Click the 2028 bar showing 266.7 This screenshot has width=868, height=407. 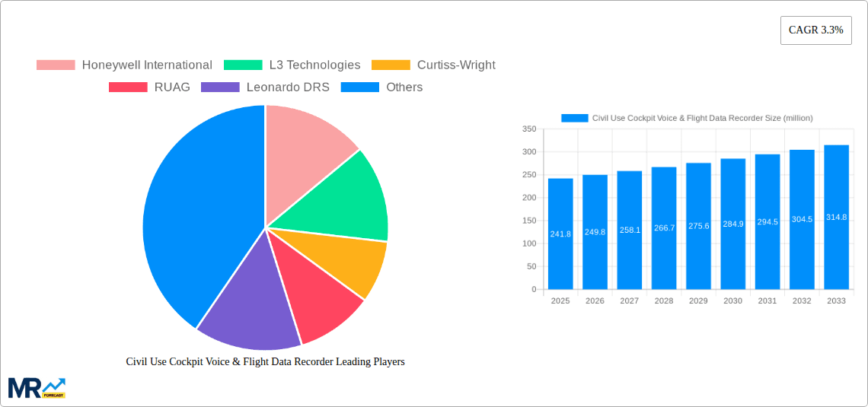click(664, 228)
